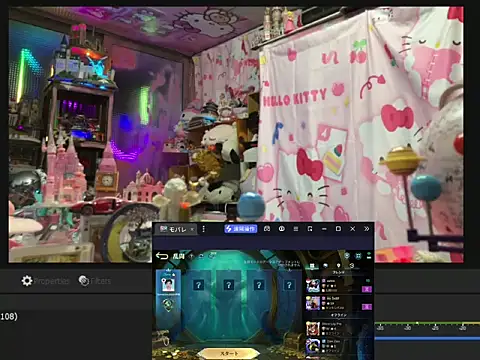Open the emulator three-dot menu

click(x=204, y=229)
